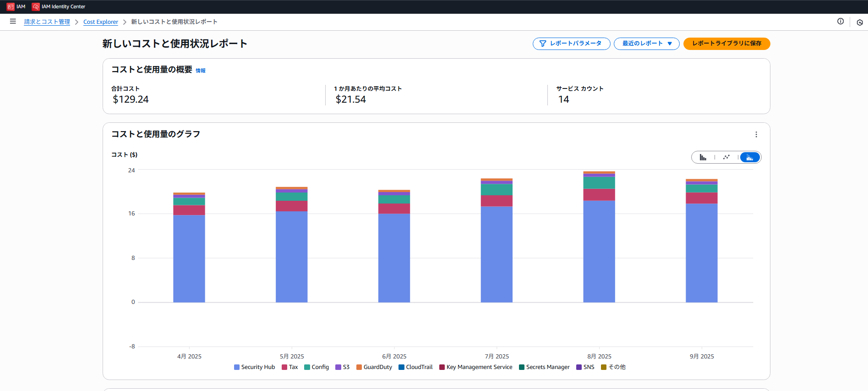Click the filter icon in レポートパラメータ button
This screenshot has height=391, width=868.
pyautogui.click(x=543, y=44)
